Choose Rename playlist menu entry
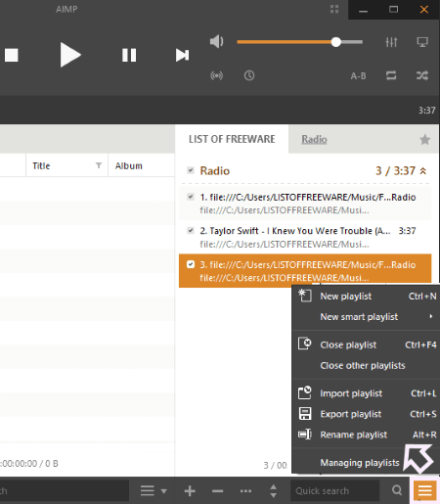 coord(367,435)
